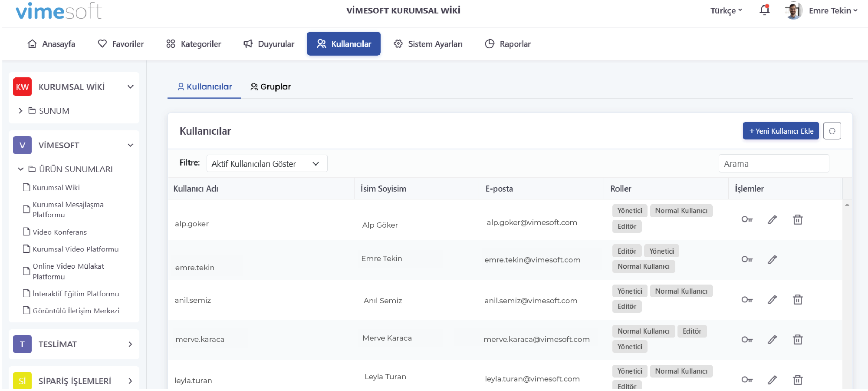The height and width of the screenshot is (391, 868).
Task: Expand the SİPARİŞ İŞLEMLERİ section
Action: (130, 381)
